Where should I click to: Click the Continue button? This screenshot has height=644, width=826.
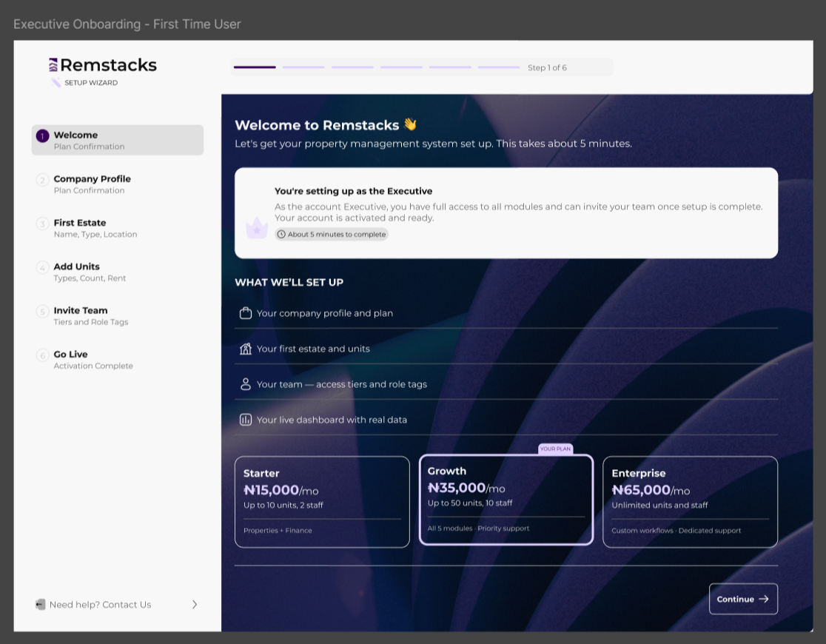(743, 599)
